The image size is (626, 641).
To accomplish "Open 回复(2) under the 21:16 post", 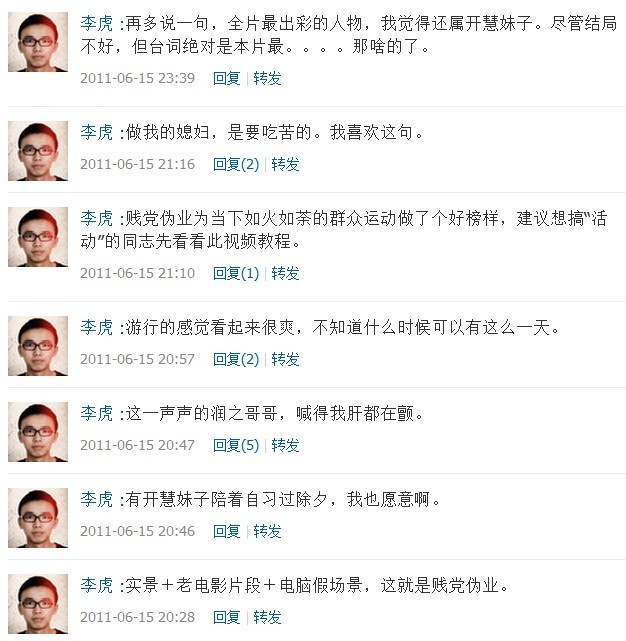I will [x=236, y=164].
